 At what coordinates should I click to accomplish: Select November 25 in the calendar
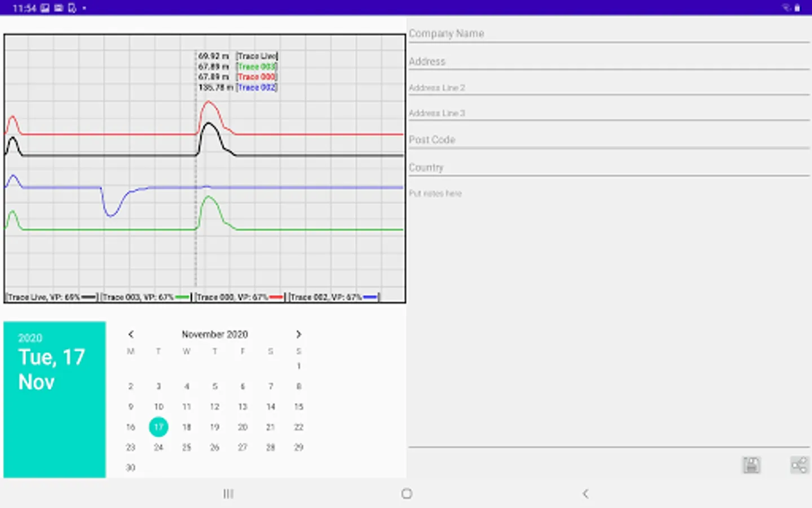(187, 447)
